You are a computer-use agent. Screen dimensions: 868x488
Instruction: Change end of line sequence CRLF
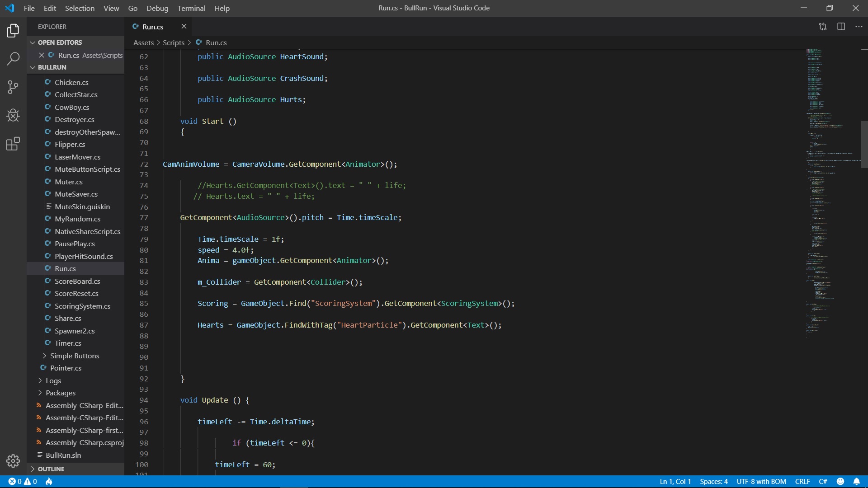pyautogui.click(x=802, y=482)
